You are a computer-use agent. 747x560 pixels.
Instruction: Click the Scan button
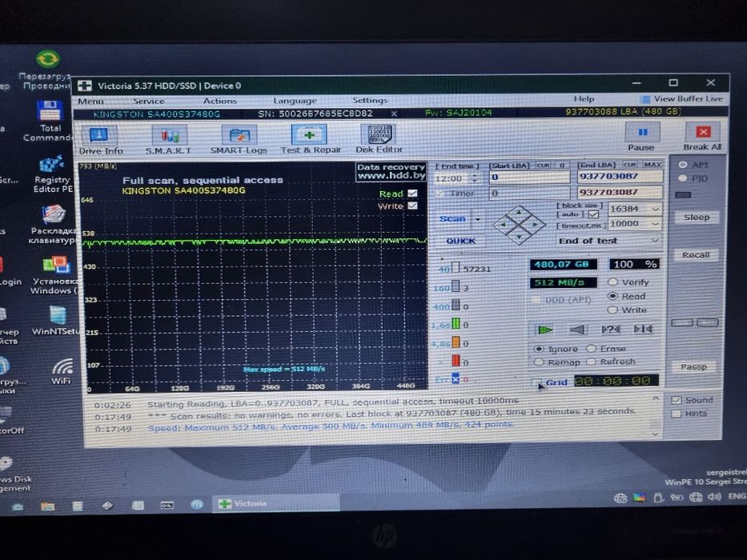(452, 219)
